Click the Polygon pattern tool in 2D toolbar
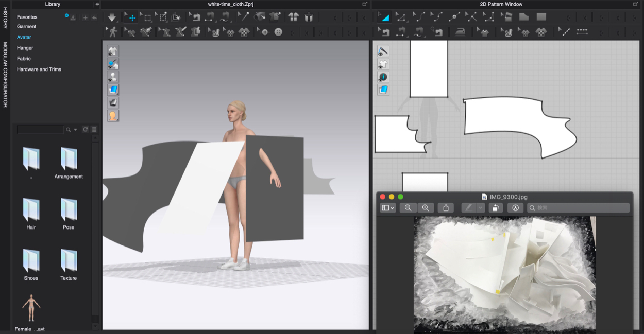 point(523,17)
